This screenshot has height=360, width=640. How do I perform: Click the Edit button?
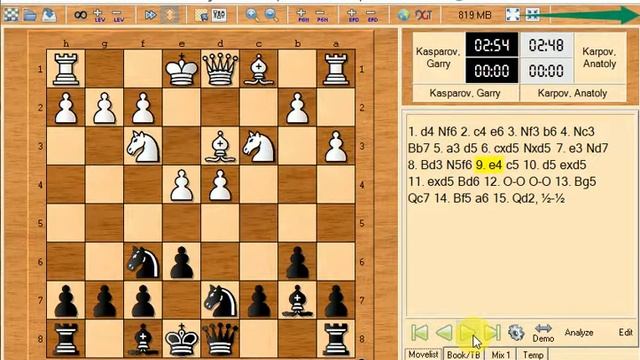(625, 333)
